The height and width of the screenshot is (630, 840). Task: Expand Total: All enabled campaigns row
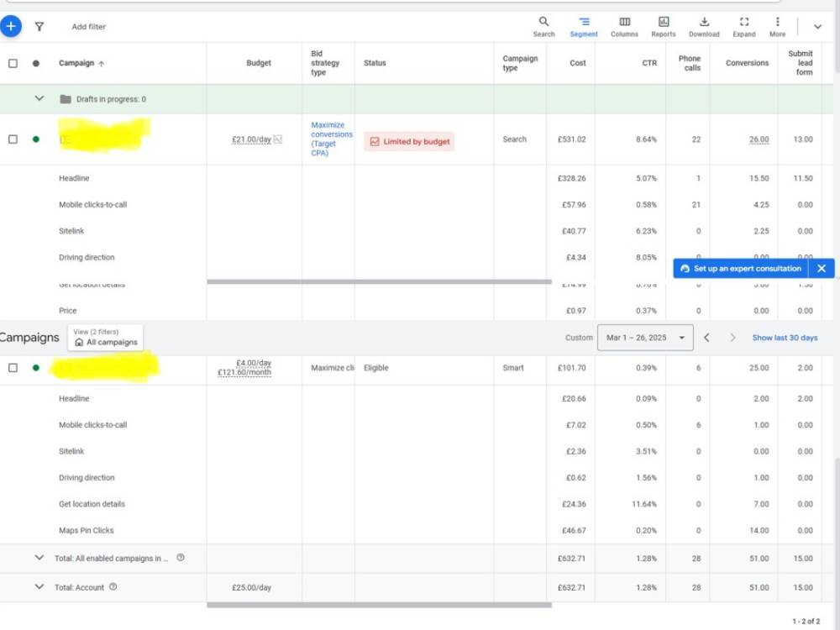point(39,558)
